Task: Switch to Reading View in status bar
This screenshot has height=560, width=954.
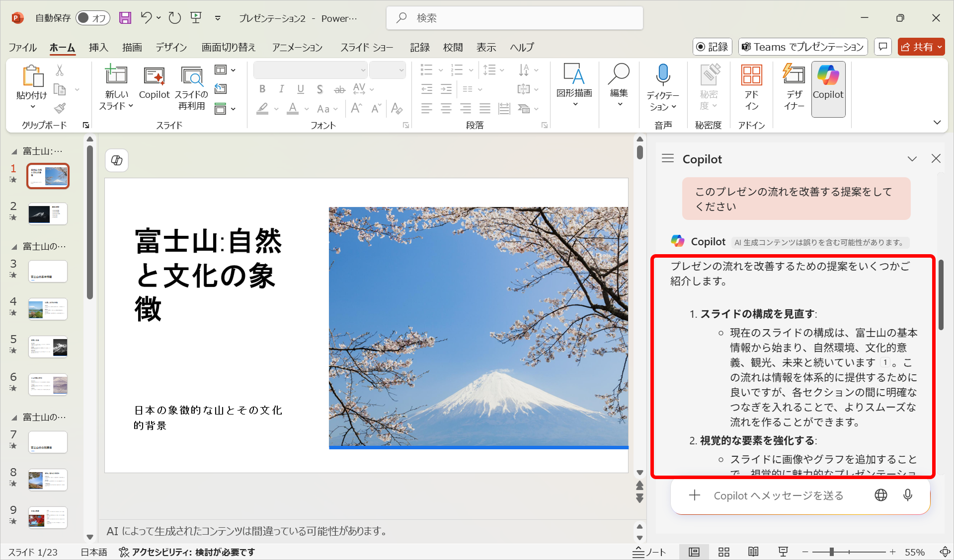Action: point(753,552)
